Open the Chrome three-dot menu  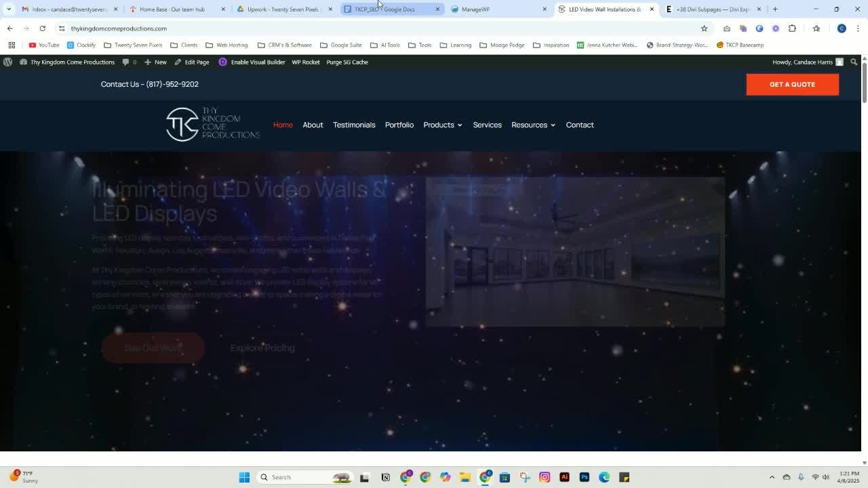[858, 28]
